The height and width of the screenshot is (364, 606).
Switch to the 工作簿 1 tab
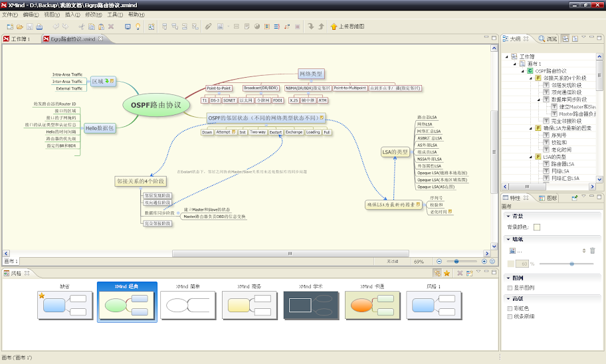[20, 39]
